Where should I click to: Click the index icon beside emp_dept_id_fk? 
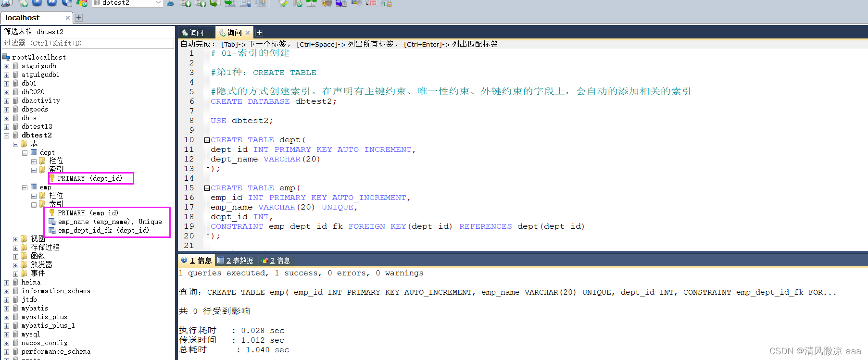52,230
